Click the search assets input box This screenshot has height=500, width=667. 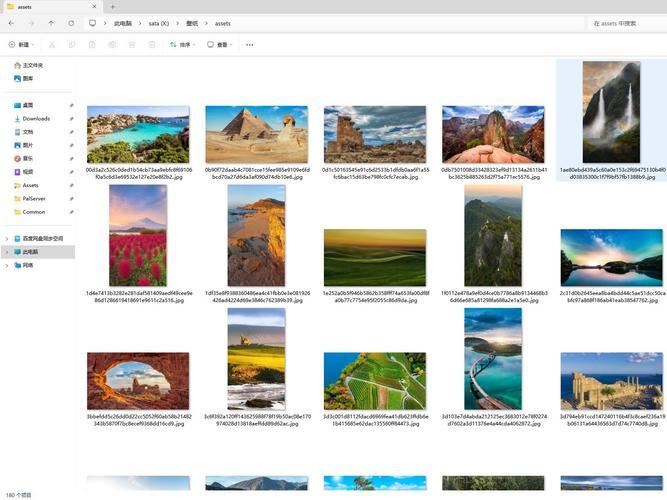[x=625, y=23]
